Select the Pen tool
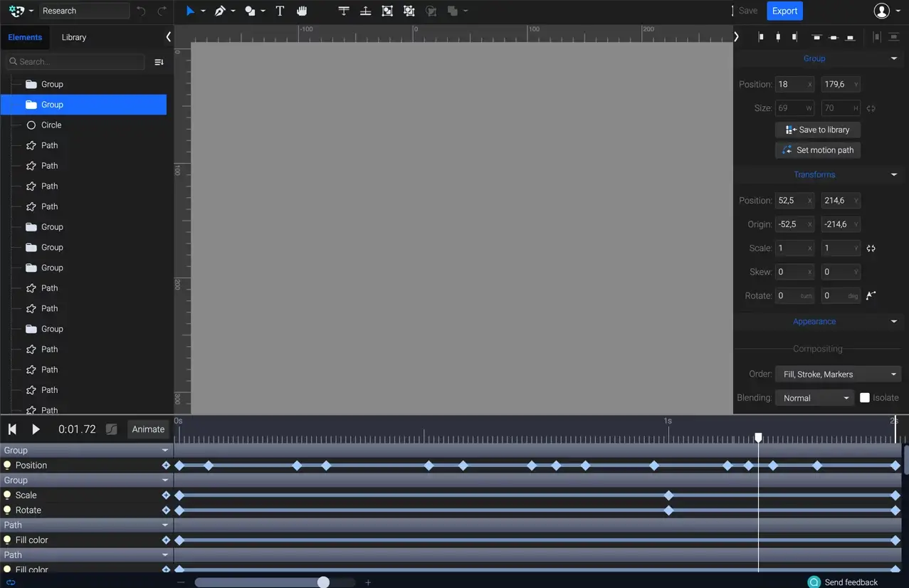Viewport: 909px width, 588px height. [220, 11]
